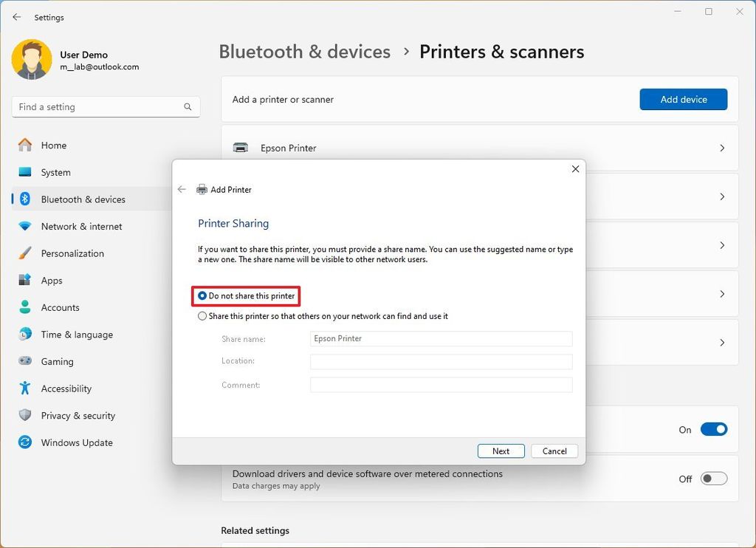756x548 pixels.
Task: Click the Share name input field
Action: (x=441, y=338)
